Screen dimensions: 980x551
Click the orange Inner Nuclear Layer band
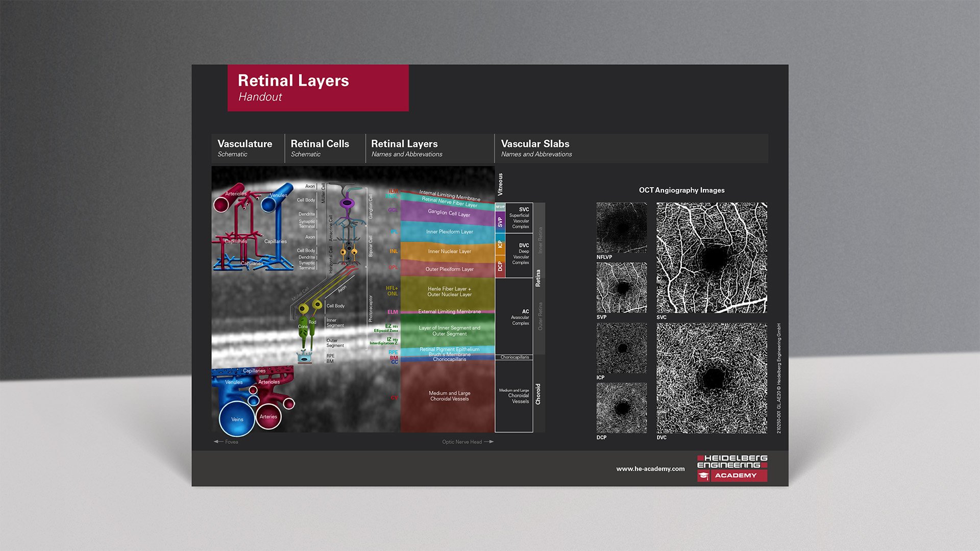449,252
